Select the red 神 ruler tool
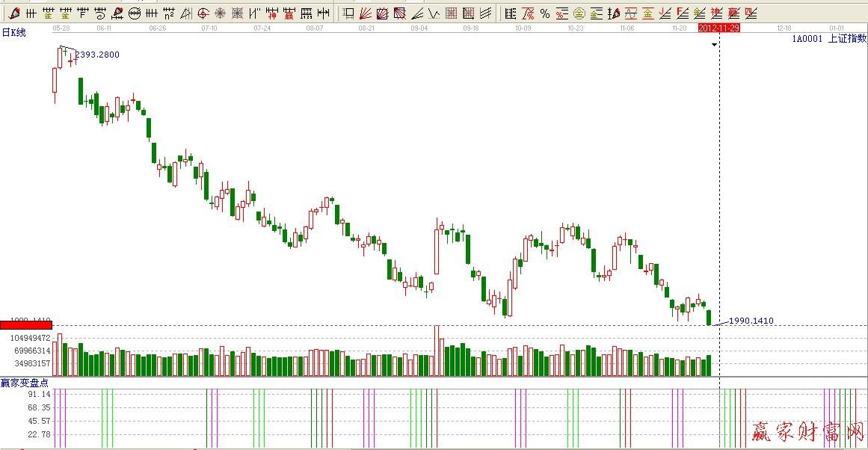The image size is (868, 450). pyautogui.click(x=272, y=13)
